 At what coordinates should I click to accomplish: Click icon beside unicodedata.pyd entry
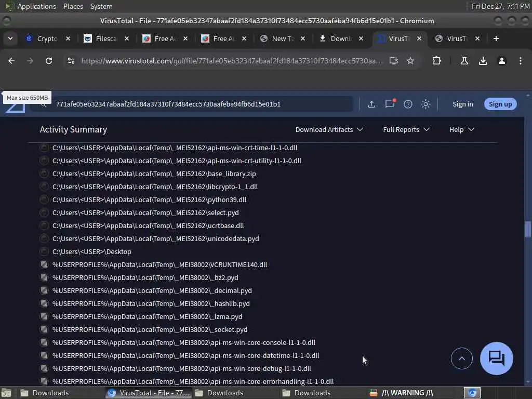coord(44,238)
